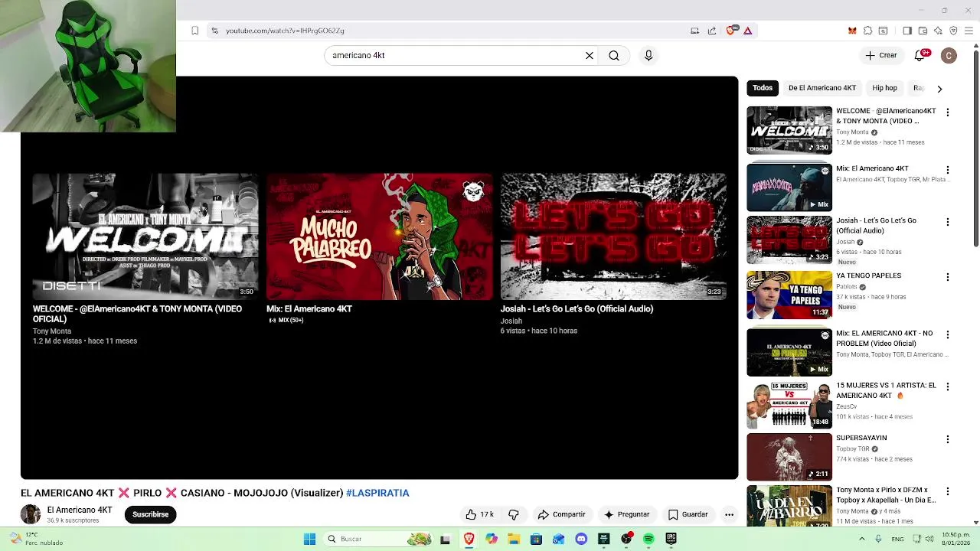
Task: Open El Americano 4KT channel name link
Action: click(x=80, y=510)
